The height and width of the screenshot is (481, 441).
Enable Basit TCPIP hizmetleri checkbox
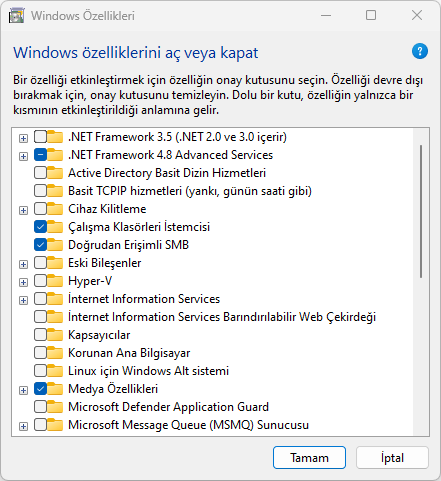[x=40, y=191]
